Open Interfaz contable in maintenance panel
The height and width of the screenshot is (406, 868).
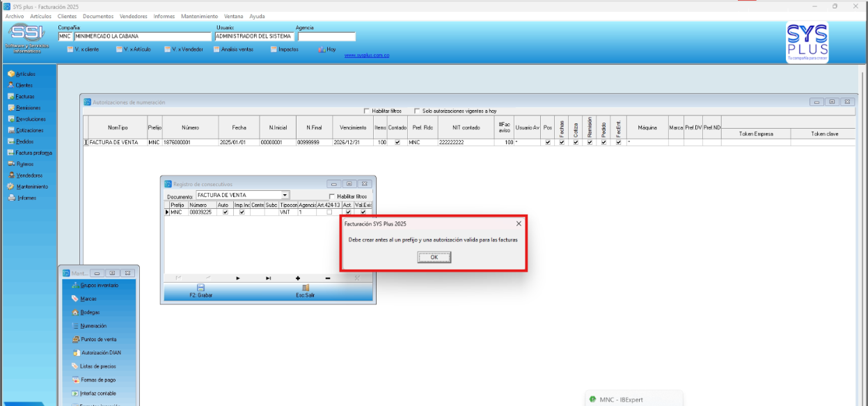pos(93,393)
